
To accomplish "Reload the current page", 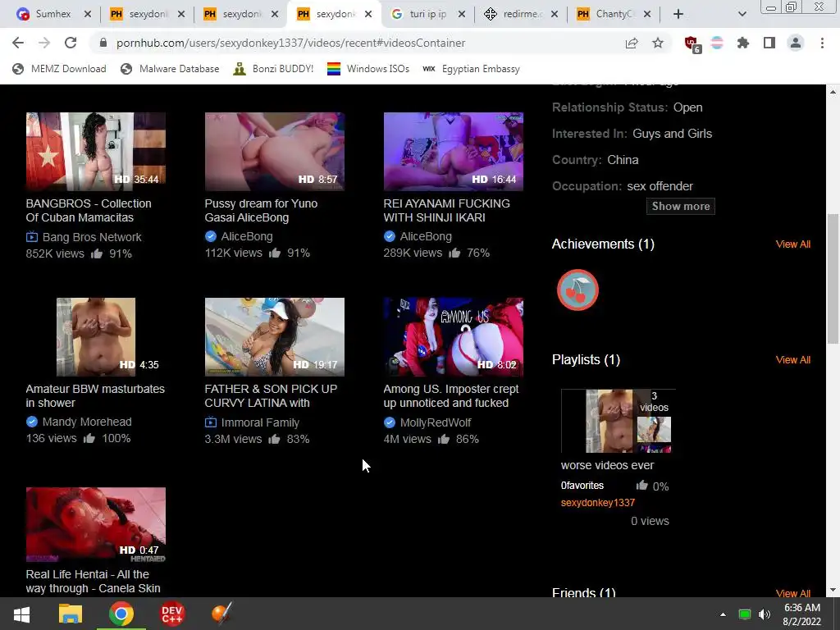I will pyautogui.click(x=71, y=43).
